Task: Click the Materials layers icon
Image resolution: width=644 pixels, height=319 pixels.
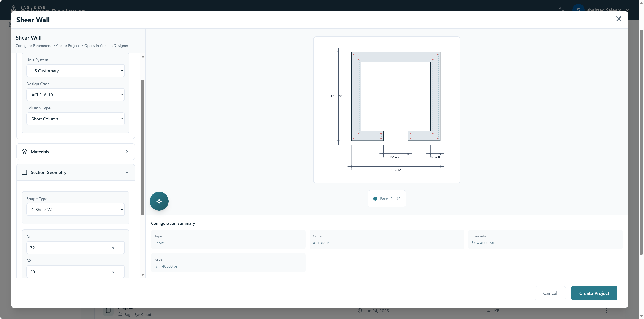Action: pos(24,152)
